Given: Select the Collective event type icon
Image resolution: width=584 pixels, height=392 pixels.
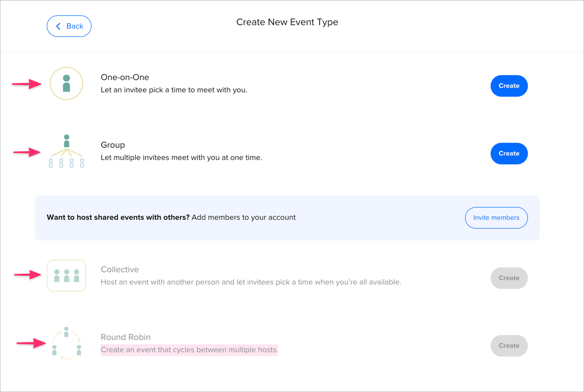Looking at the screenshot, I should [66, 275].
